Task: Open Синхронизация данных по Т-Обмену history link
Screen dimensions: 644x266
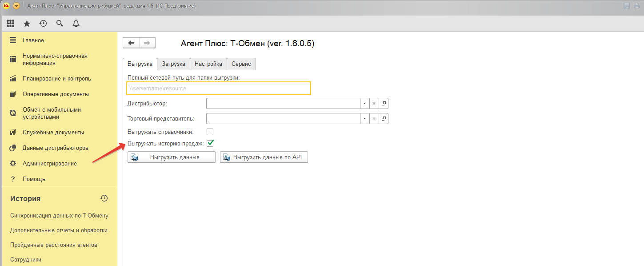Action: (59, 216)
